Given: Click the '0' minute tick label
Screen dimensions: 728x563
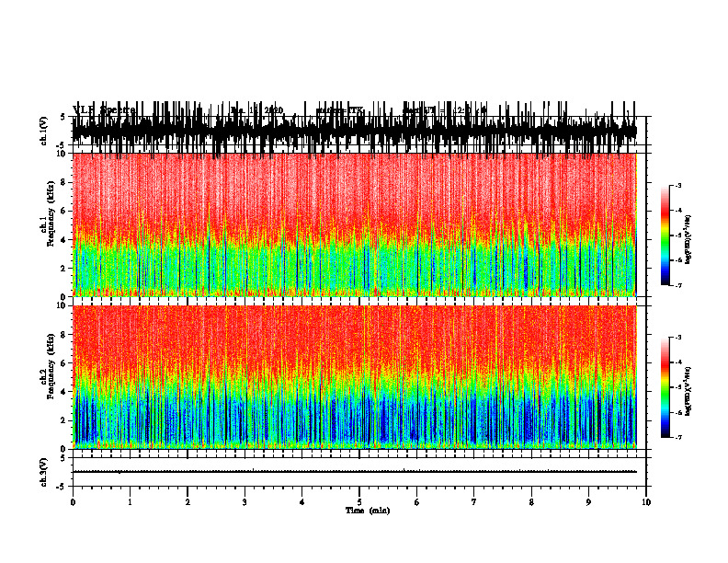Looking at the screenshot, I should 73,502.
